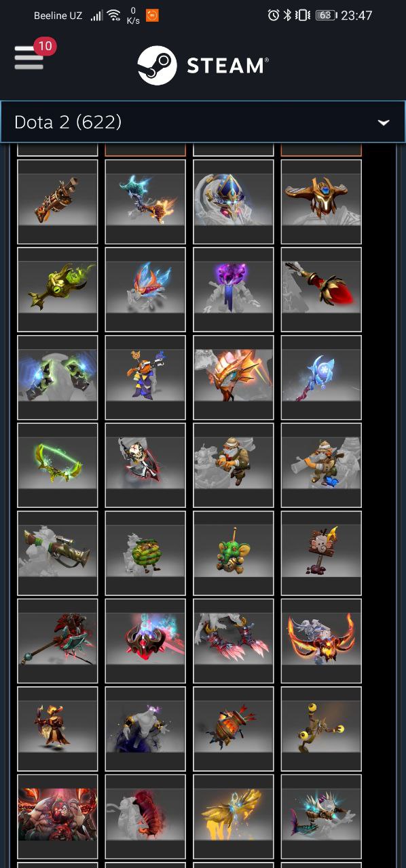Screen dimensions: 406x868
Task: Choose the yellow eyeball stalk ward
Action: (x=321, y=729)
